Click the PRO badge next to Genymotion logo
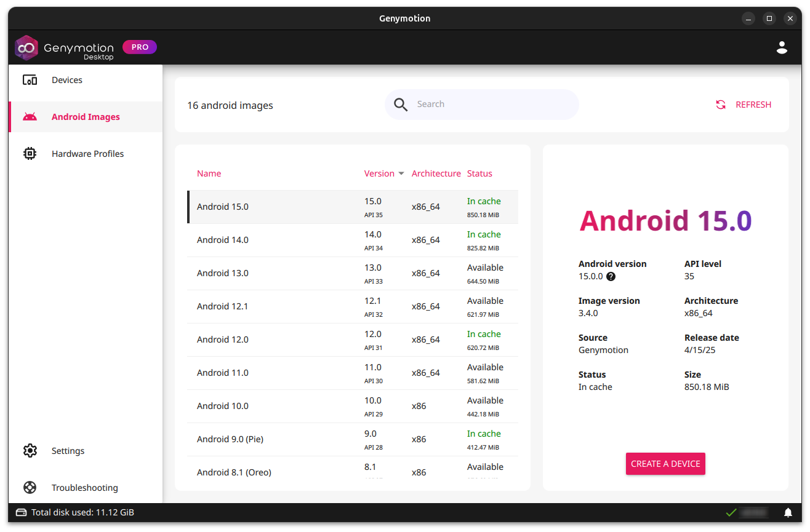The width and height of the screenshot is (810, 532). [140, 47]
